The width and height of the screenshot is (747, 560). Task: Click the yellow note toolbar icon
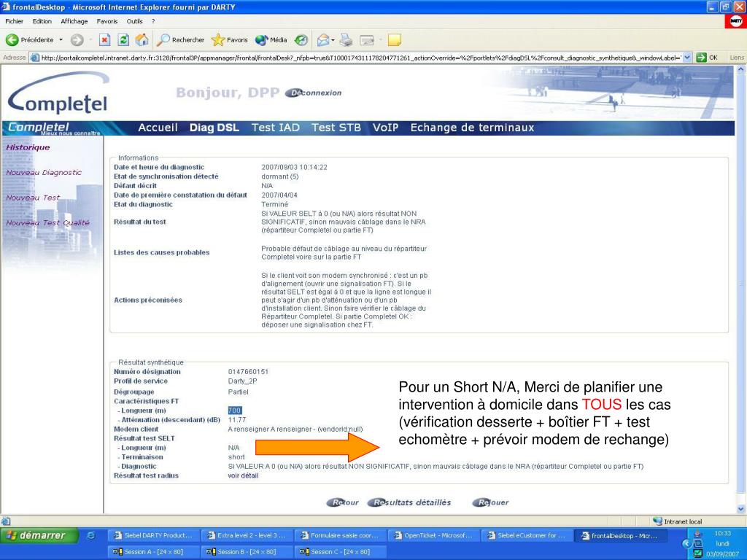click(x=395, y=40)
